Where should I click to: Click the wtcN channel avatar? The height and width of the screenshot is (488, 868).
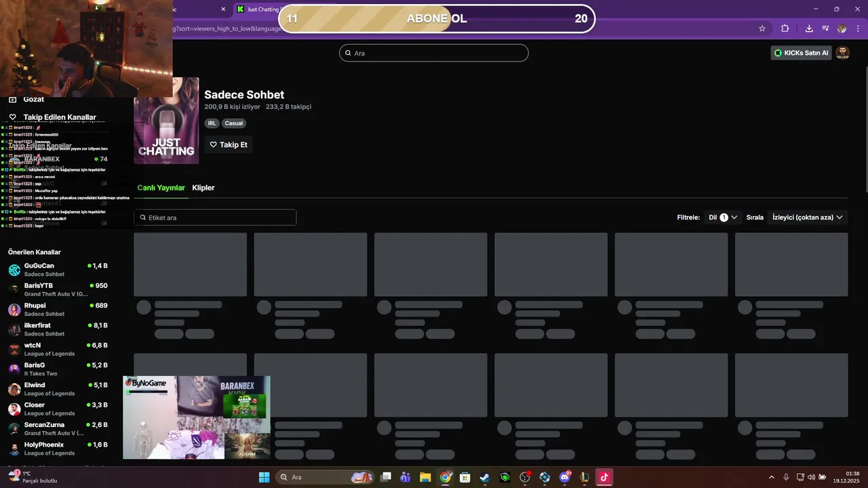tap(14, 350)
